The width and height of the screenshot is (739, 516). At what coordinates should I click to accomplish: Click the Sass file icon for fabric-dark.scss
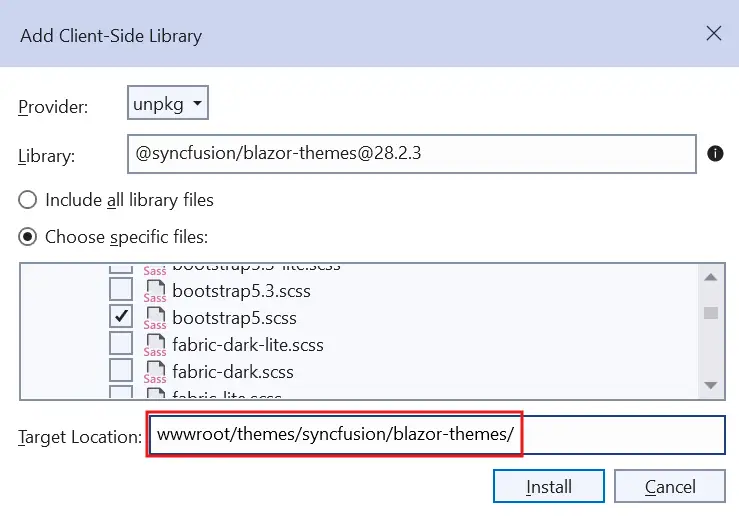click(154, 371)
